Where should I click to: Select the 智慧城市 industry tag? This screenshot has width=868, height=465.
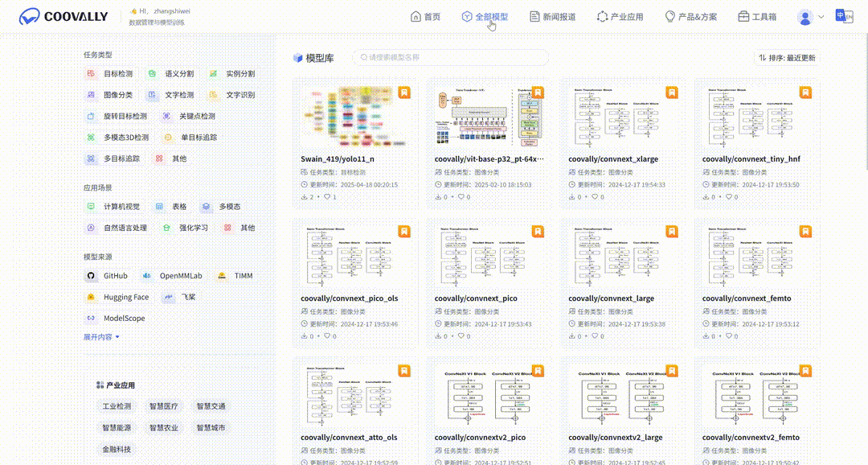click(x=211, y=428)
